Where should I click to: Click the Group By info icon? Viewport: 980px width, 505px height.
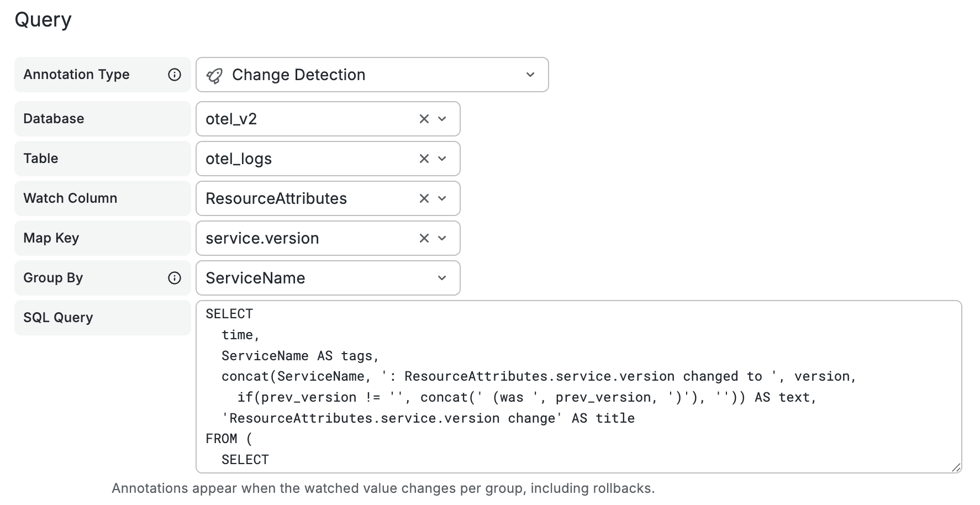175,278
